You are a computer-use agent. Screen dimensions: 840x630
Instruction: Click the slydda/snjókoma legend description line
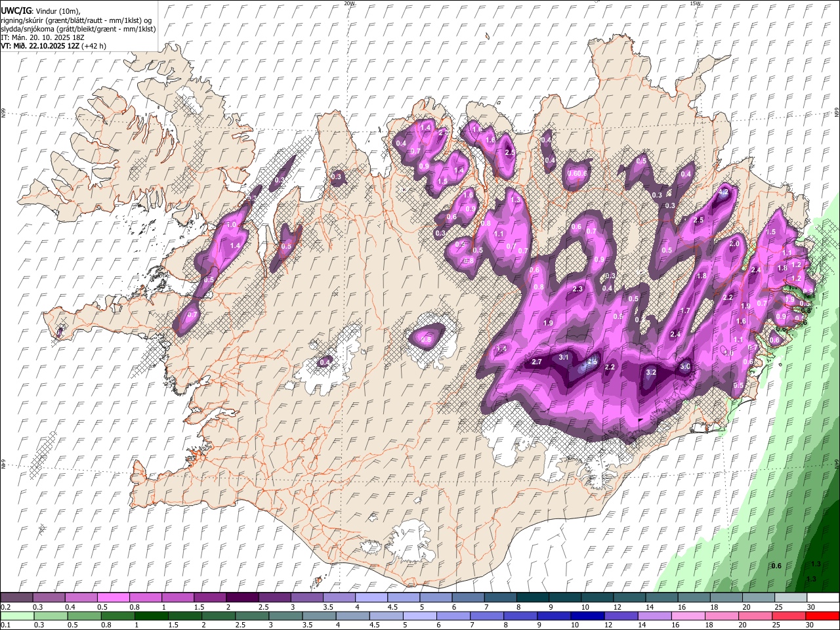(x=78, y=29)
